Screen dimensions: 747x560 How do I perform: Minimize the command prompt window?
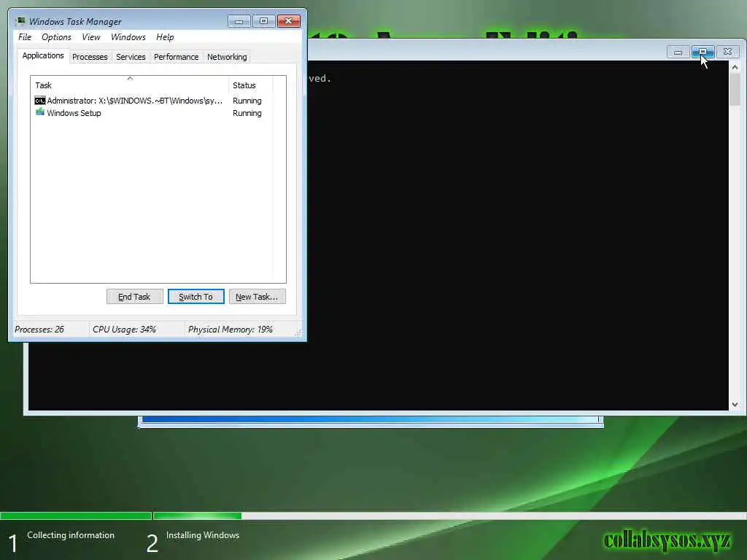click(678, 52)
